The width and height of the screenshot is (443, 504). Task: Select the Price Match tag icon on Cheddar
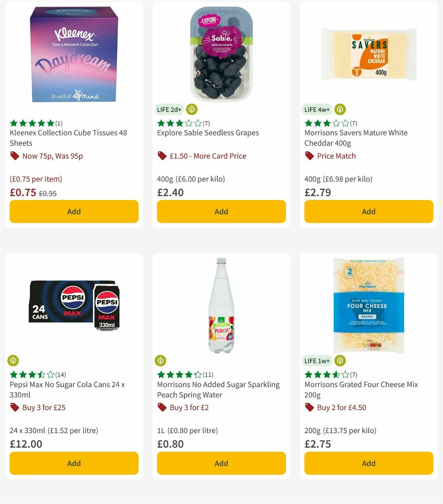(x=309, y=156)
